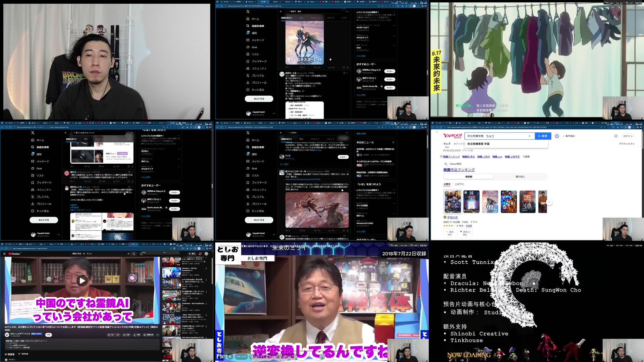Pick the 存立危機事態 中国 search suggestion
The height and width of the screenshot is (362, 644).
tap(478, 144)
